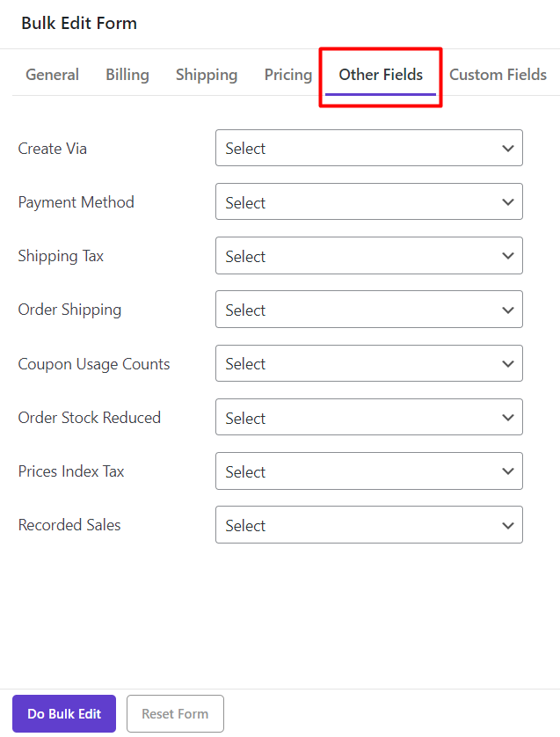
Task: Switch to the General tab
Action: [52, 75]
